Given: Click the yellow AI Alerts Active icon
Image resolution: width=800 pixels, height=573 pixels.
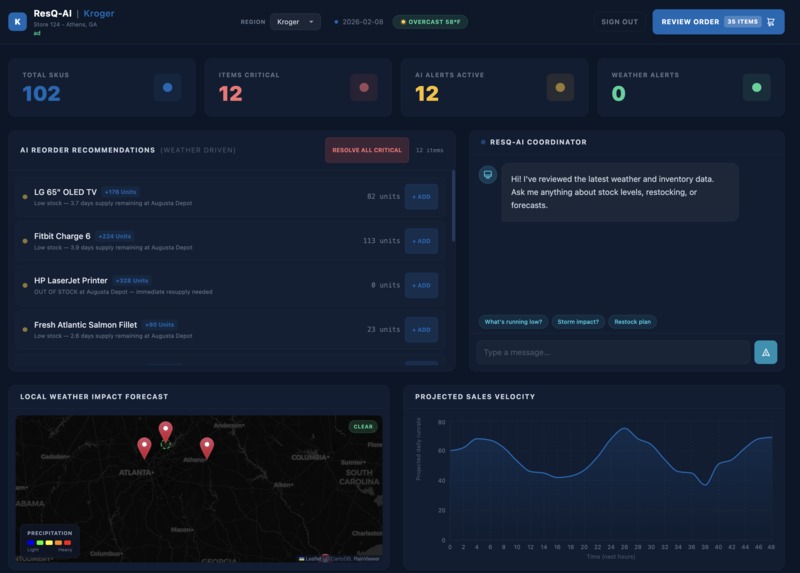Looking at the screenshot, I should tap(560, 87).
